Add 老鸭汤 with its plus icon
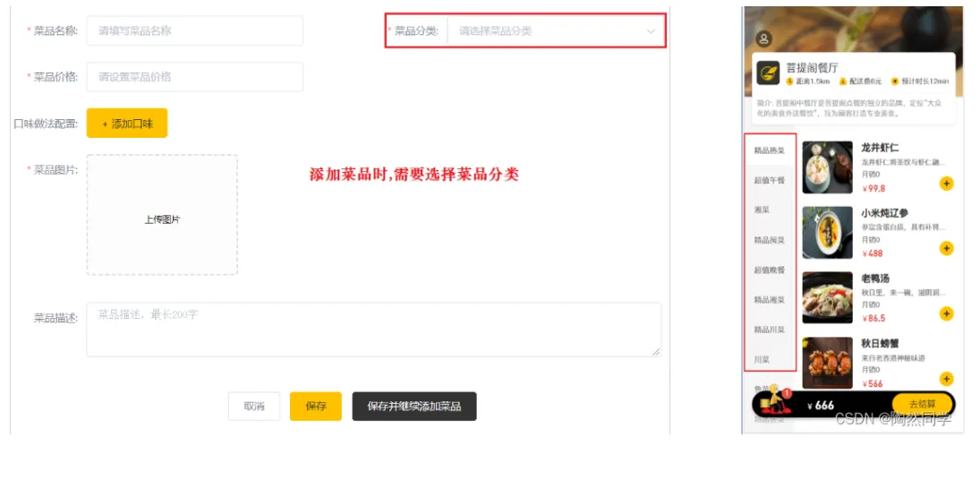Image resolution: width=980 pixels, height=480 pixels. coord(946,313)
